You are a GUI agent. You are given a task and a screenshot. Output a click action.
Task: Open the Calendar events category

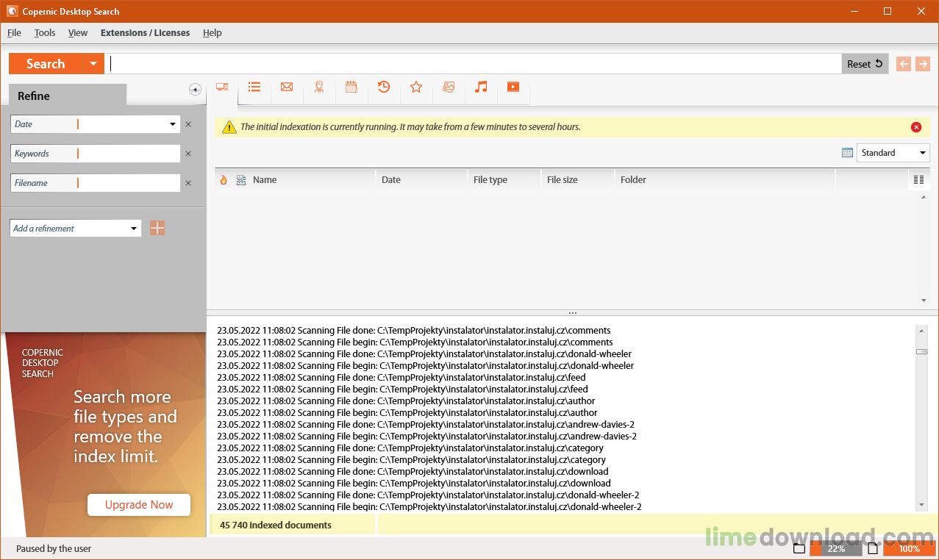351,87
